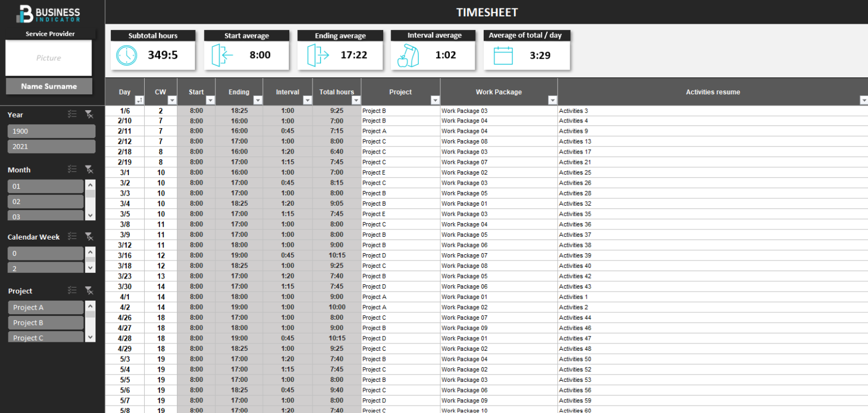
Task: Click the calendar icon under Average of total/day
Action: click(504, 54)
